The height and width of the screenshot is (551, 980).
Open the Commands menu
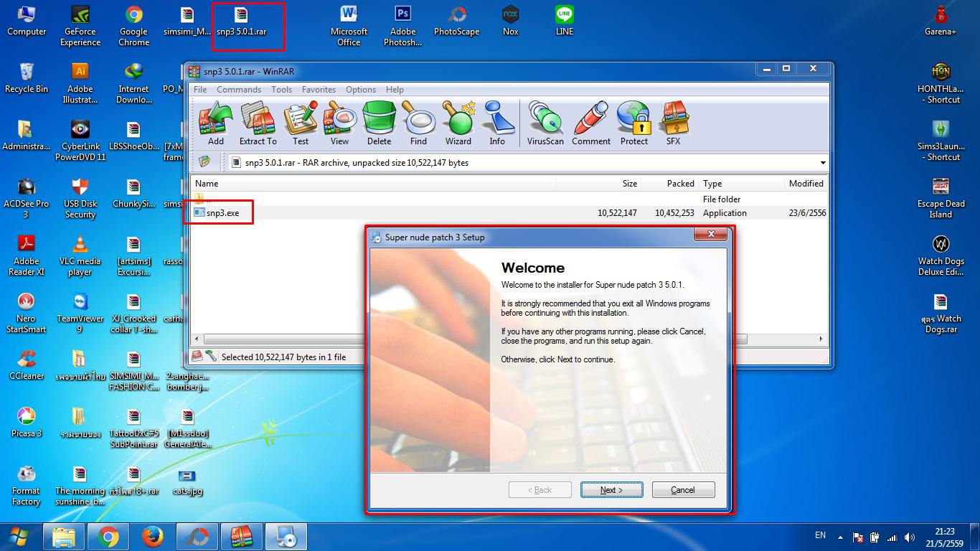239,90
